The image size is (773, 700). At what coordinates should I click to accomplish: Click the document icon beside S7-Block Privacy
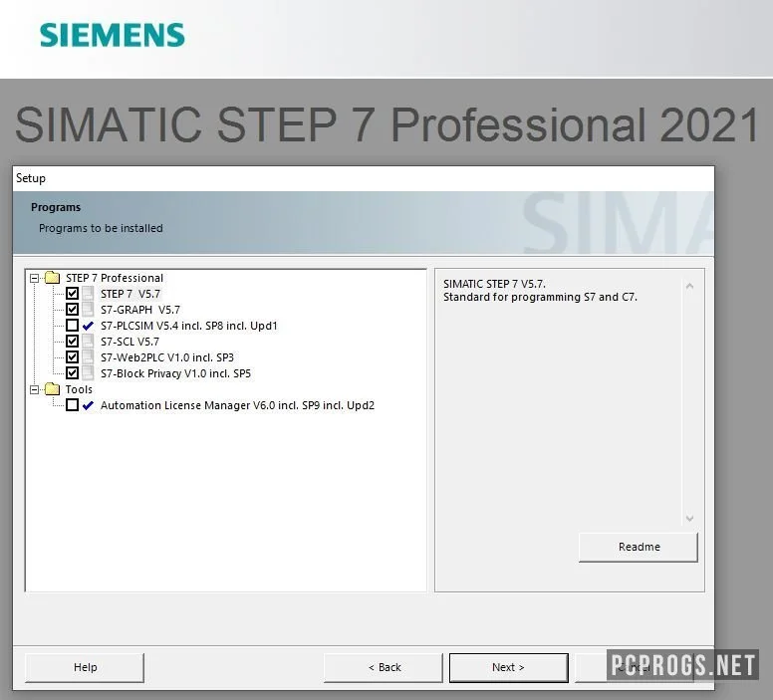88,373
